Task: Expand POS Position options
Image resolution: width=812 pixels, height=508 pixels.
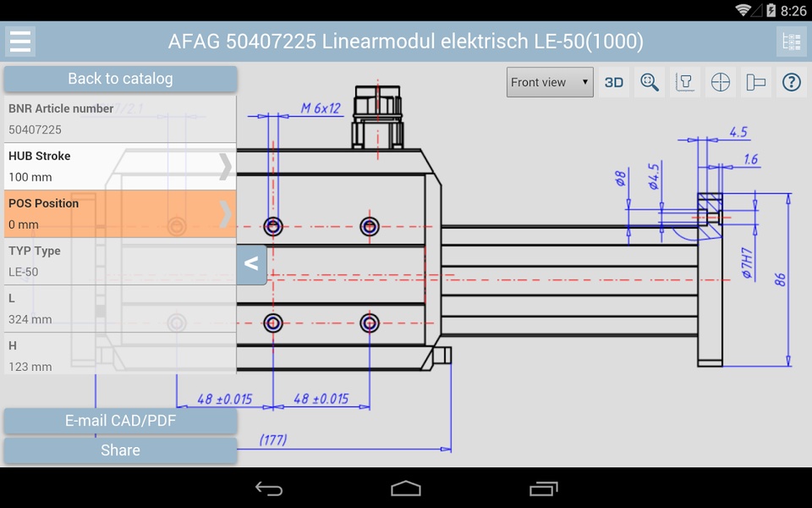Action: (120, 213)
